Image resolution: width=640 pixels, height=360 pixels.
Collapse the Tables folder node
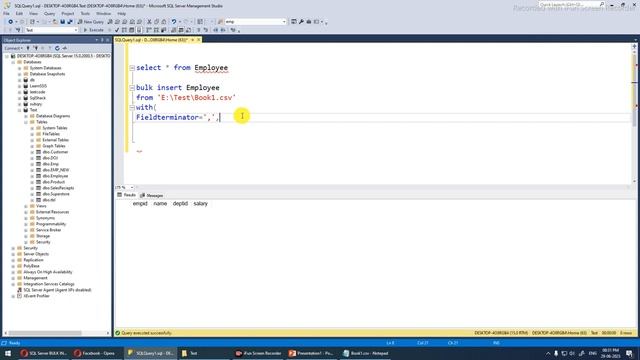click(x=26, y=122)
